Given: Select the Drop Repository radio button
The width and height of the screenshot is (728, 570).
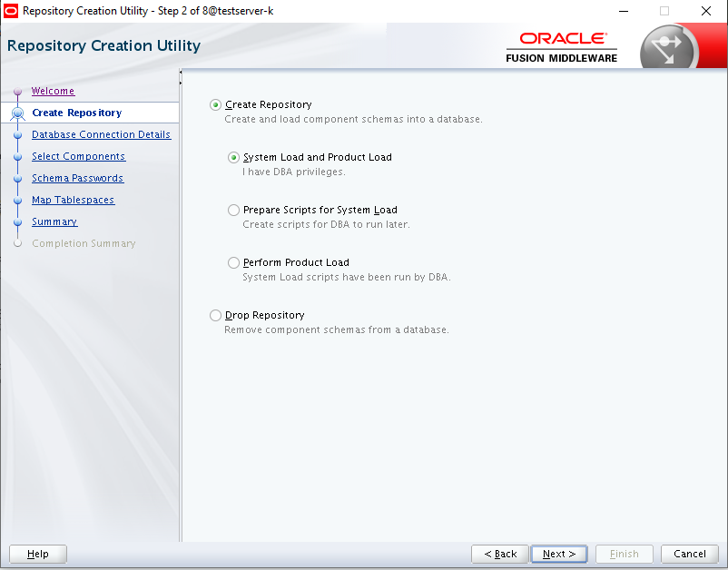Looking at the screenshot, I should pyautogui.click(x=215, y=316).
